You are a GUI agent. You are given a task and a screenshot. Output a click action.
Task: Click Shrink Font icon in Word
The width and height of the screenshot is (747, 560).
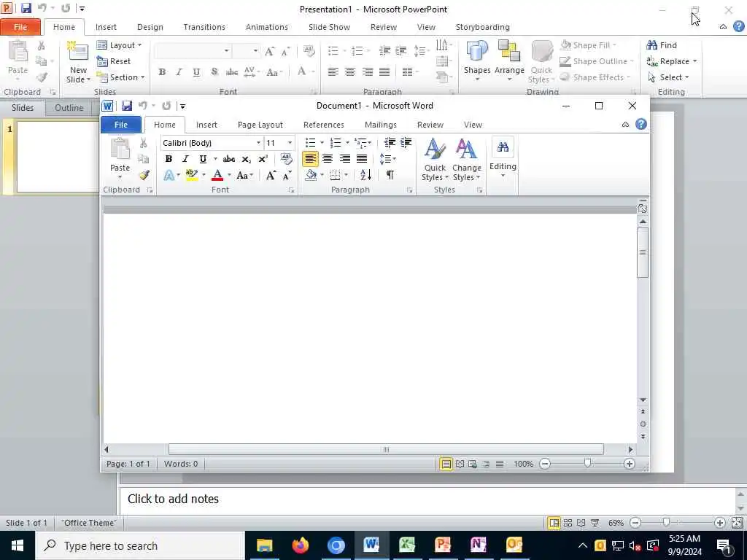click(x=287, y=175)
